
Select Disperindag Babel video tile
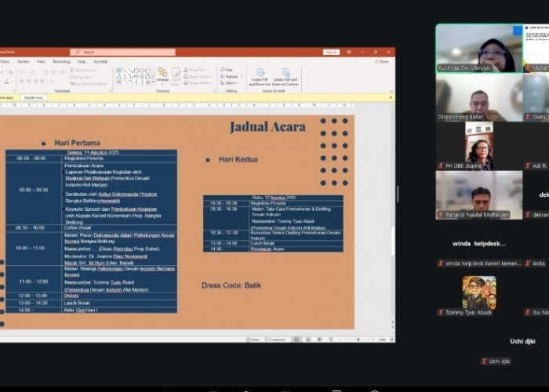click(x=479, y=97)
